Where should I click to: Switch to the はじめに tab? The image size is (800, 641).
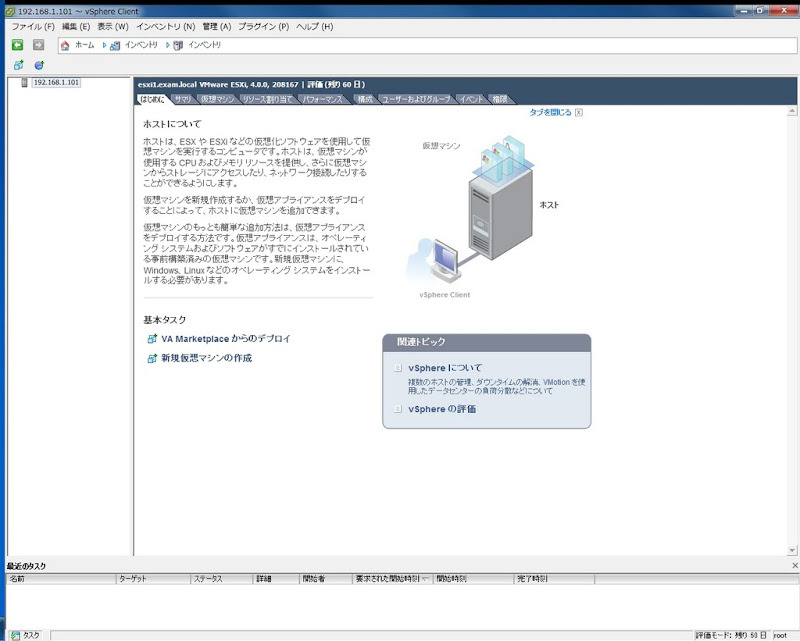tap(153, 99)
